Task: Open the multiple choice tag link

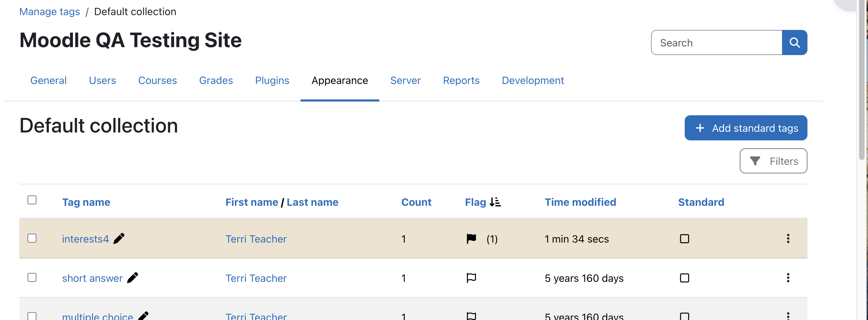Action: 98,316
